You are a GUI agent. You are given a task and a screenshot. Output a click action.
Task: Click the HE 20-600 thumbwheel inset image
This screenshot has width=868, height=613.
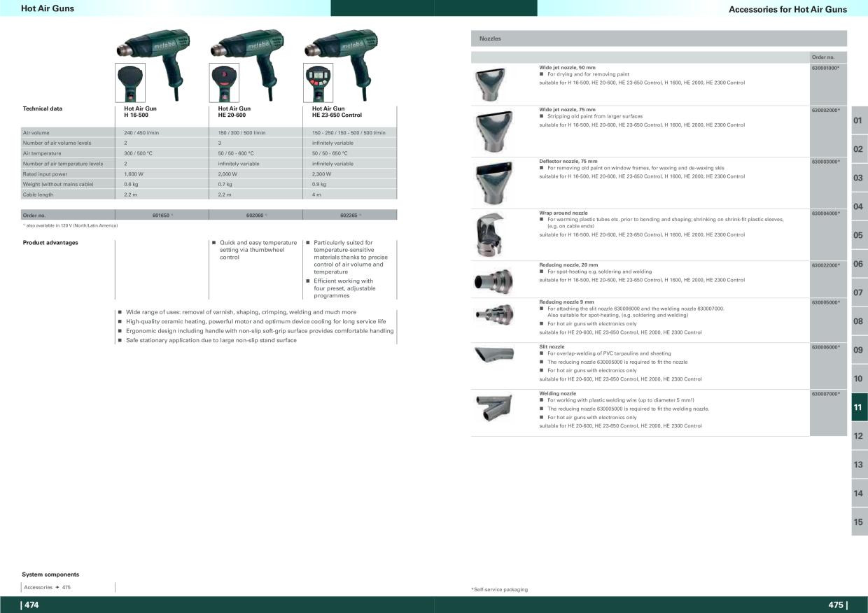tap(225, 83)
